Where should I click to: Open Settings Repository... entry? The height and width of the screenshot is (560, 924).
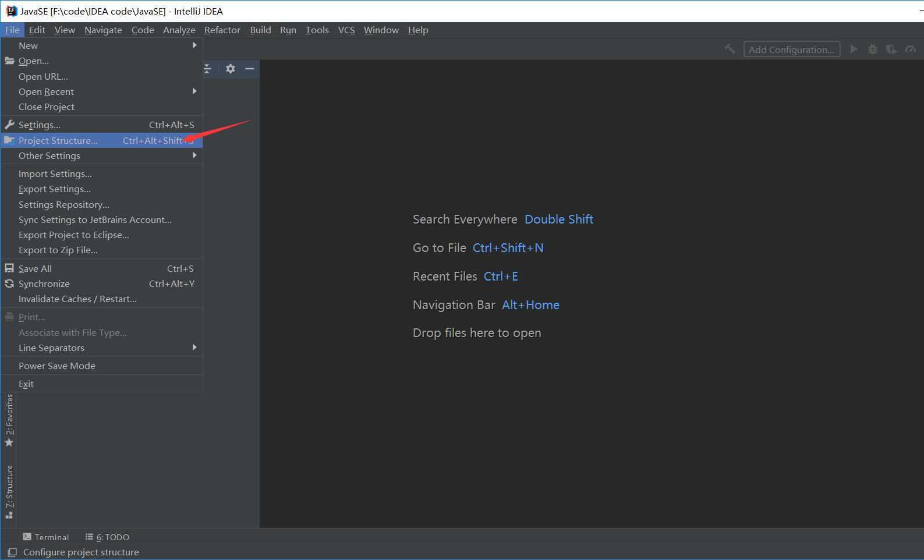(x=102, y=204)
